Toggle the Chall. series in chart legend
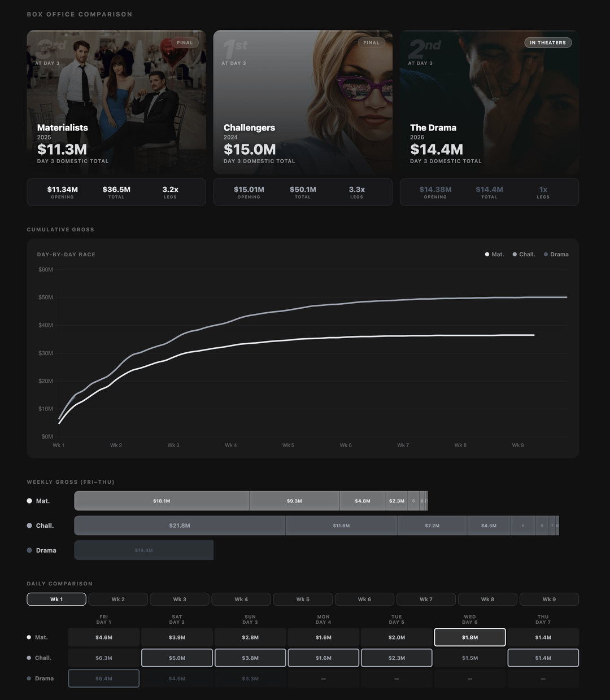610x700 pixels. tap(524, 255)
